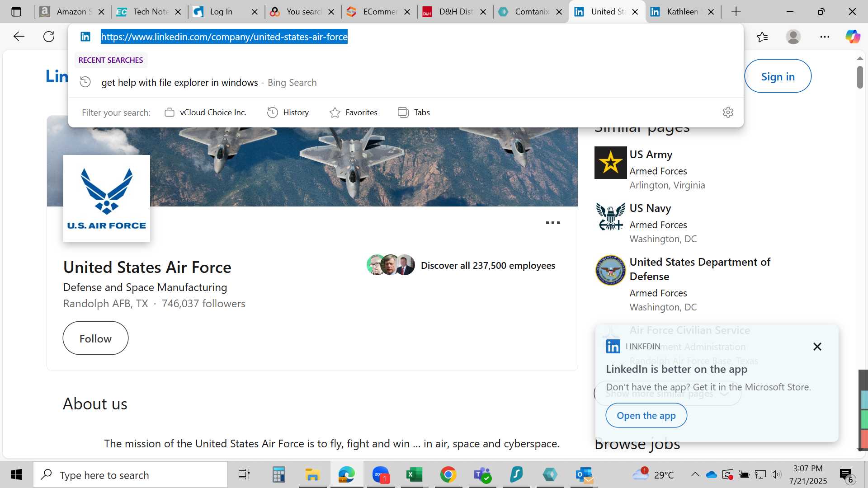Click the browser back arrow
868x488 pixels.
pos(19,37)
